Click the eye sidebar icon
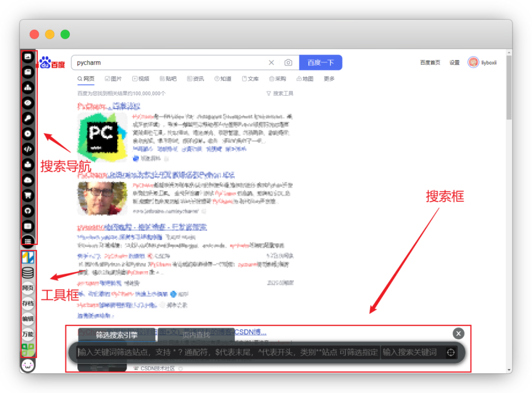The image size is (532, 393). (28, 103)
